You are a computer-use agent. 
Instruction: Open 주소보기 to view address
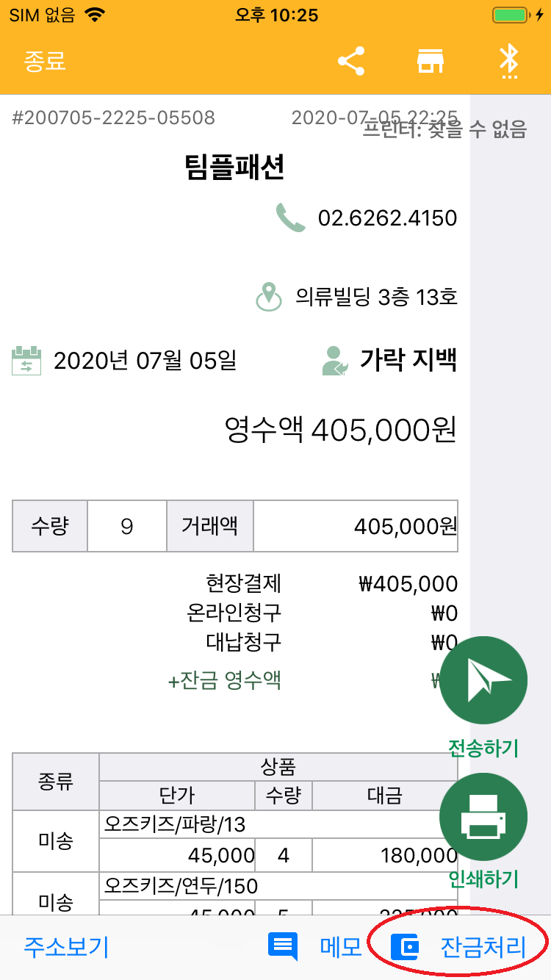(66, 946)
